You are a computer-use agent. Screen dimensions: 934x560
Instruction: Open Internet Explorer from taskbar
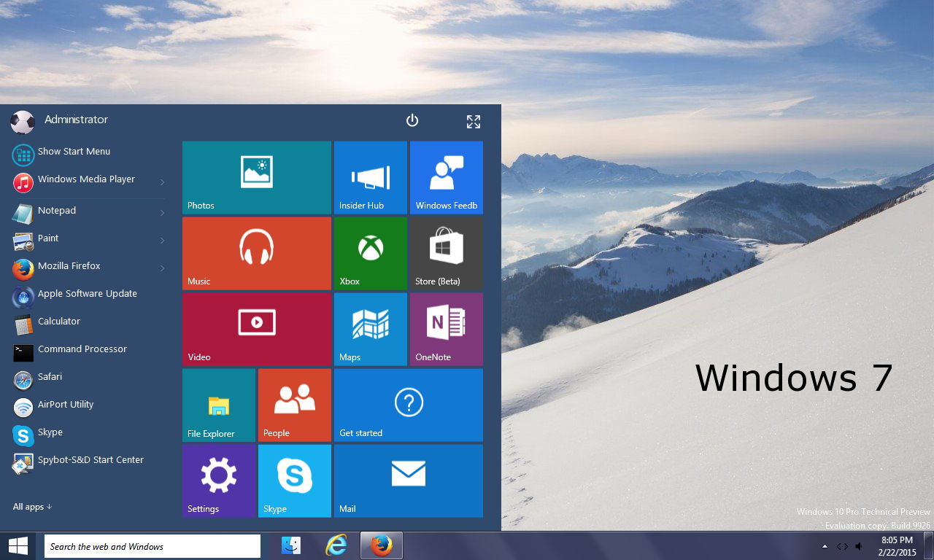tap(336, 545)
